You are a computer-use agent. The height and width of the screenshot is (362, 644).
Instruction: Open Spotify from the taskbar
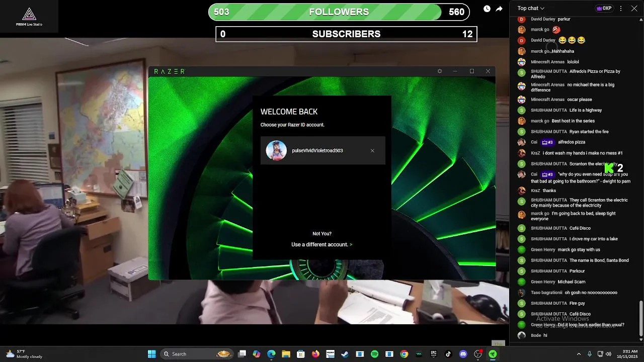pos(374,354)
